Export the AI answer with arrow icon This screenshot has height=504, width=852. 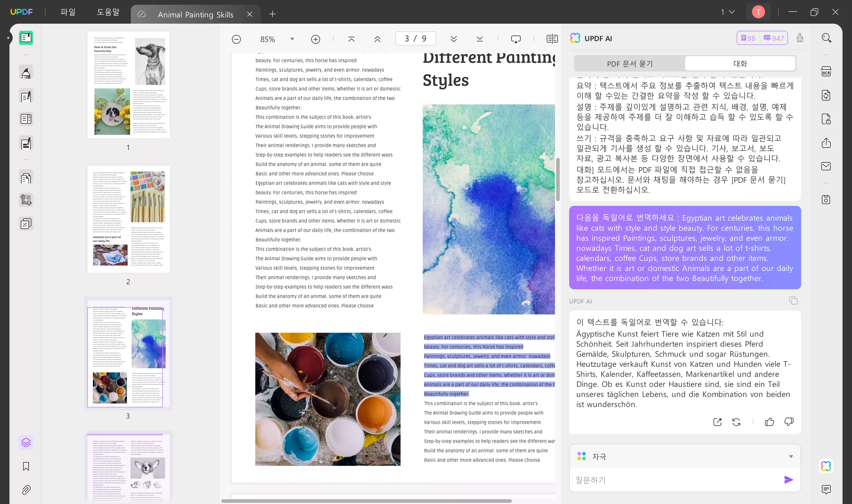717,422
